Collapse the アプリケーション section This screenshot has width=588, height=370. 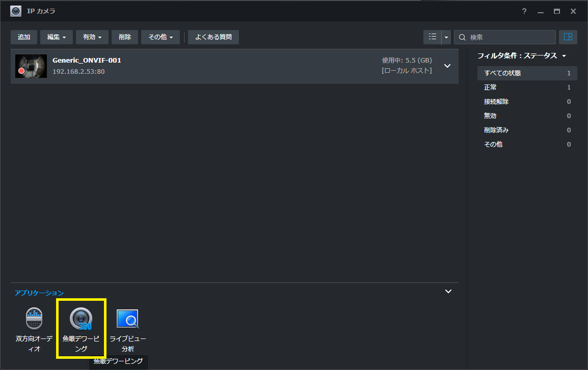click(448, 291)
